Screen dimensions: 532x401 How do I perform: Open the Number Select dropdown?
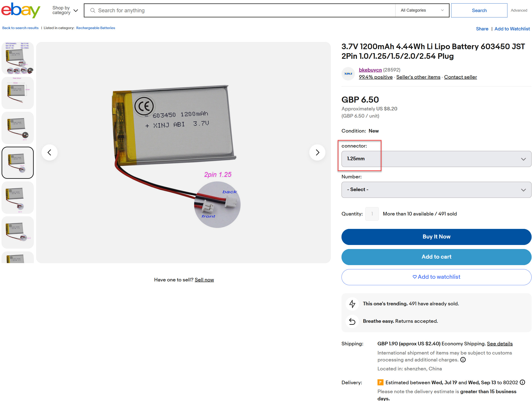(x=436, y=190)
